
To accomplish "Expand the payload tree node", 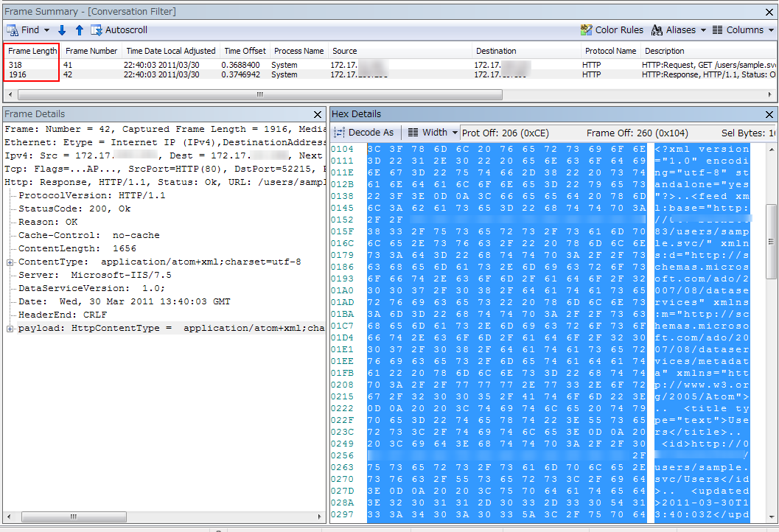I will (10, 329).
